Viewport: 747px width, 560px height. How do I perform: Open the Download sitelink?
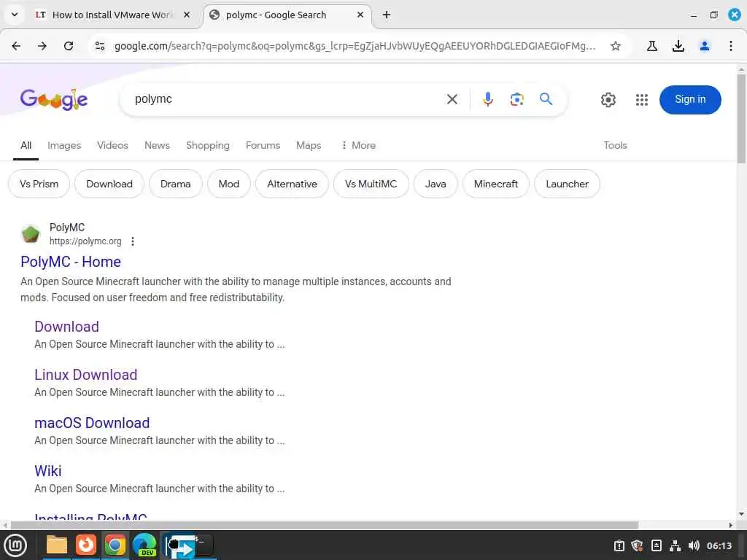pos(66,327)
